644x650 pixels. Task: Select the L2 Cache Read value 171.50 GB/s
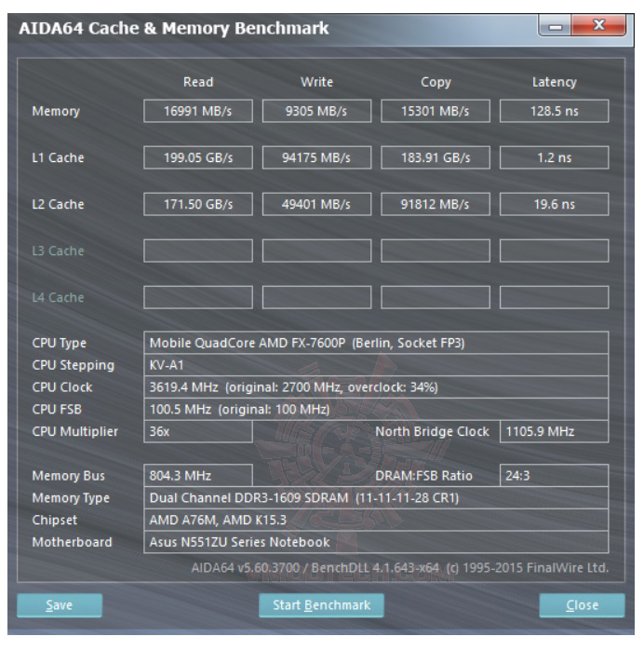point(198,204)
